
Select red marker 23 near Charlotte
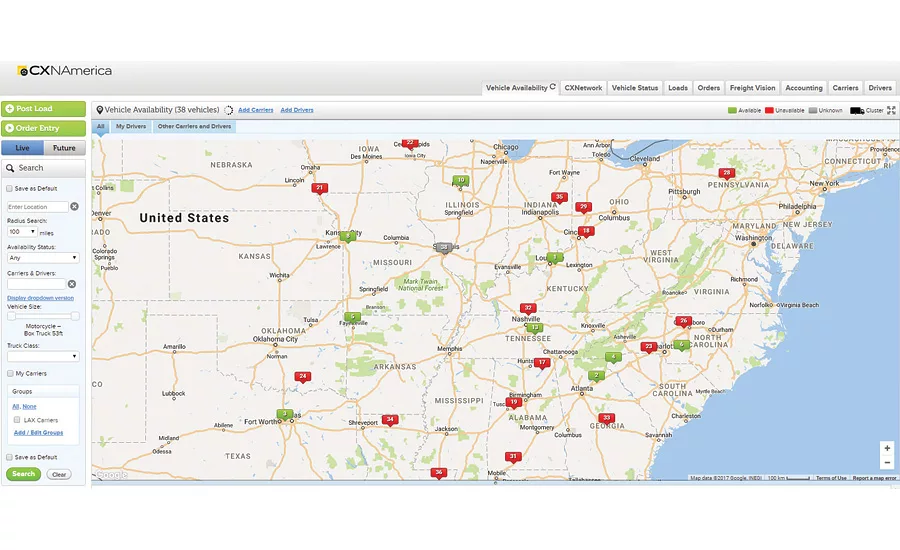649,347
